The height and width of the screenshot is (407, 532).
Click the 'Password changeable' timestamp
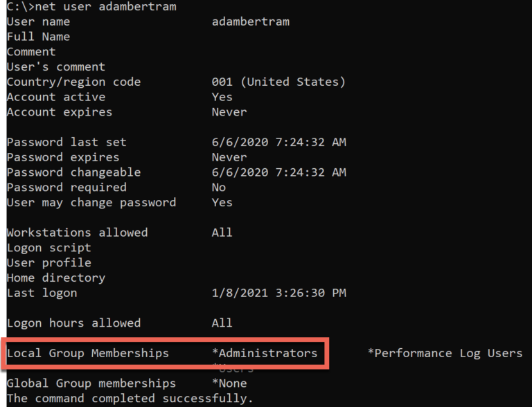[279, 172]
